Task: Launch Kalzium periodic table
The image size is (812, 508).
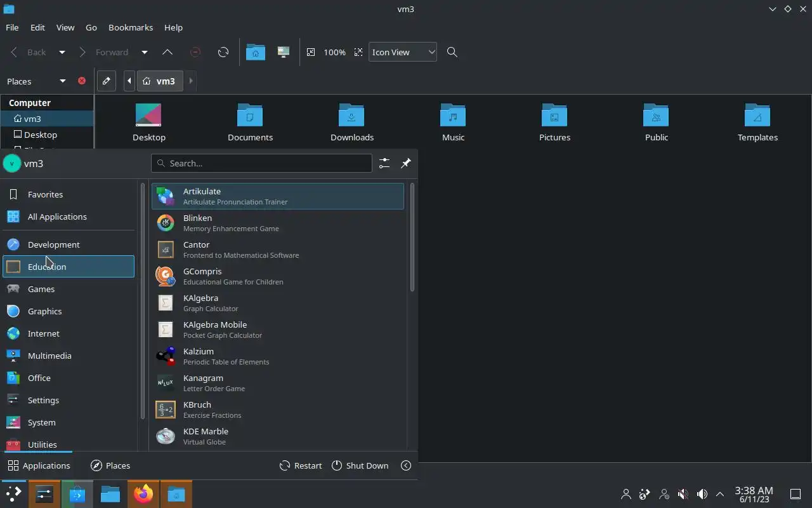Action: pos(277,356)
